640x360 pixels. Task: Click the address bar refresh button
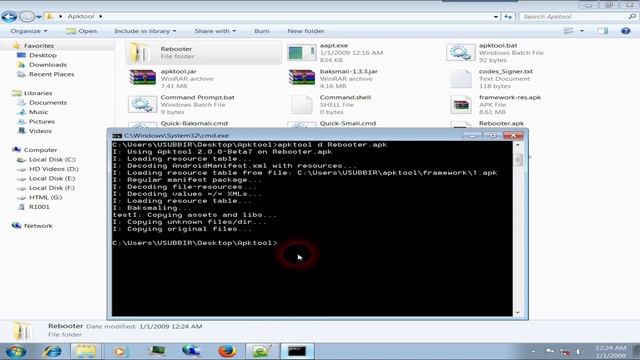pyautogui.click(x=508, y=17)
